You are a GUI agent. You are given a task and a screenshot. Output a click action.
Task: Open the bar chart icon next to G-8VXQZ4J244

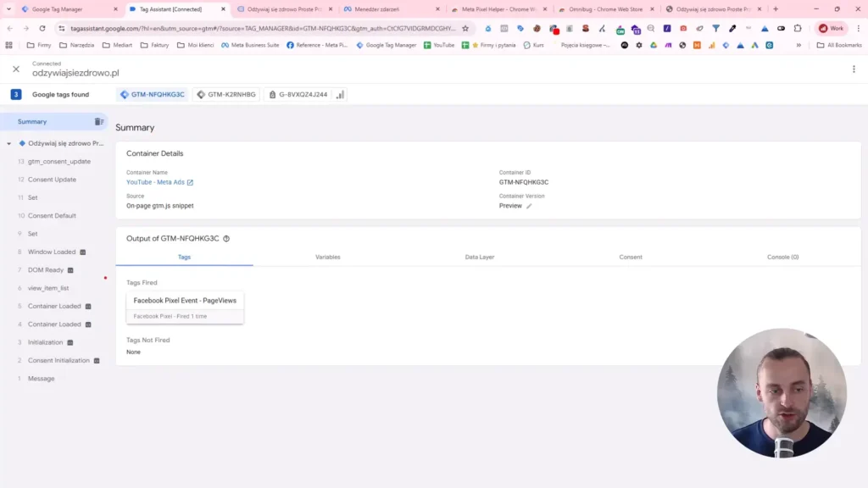pos(340,95)
